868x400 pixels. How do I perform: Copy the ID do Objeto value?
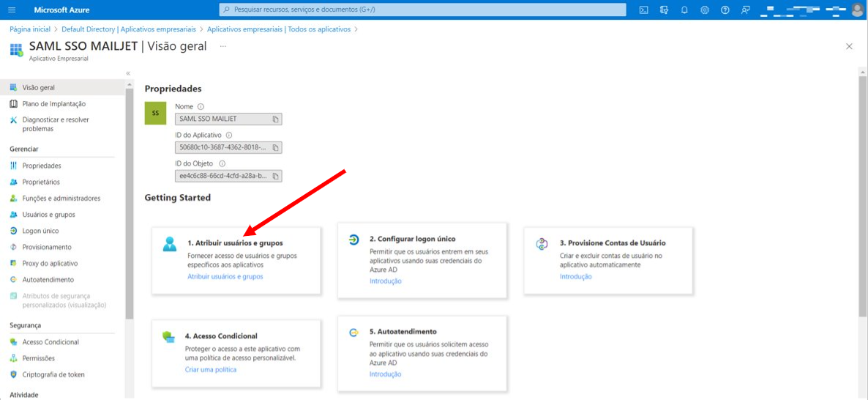tap(276, 176)
